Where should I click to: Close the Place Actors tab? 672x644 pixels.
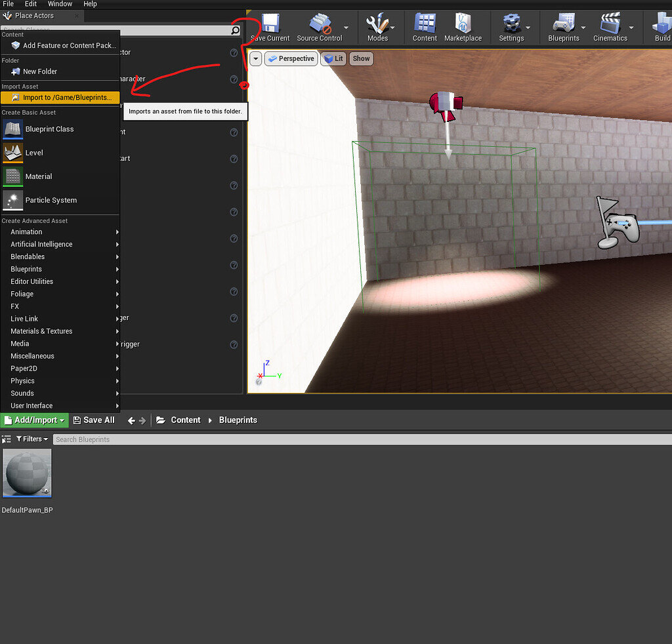[x=77, y=16]
